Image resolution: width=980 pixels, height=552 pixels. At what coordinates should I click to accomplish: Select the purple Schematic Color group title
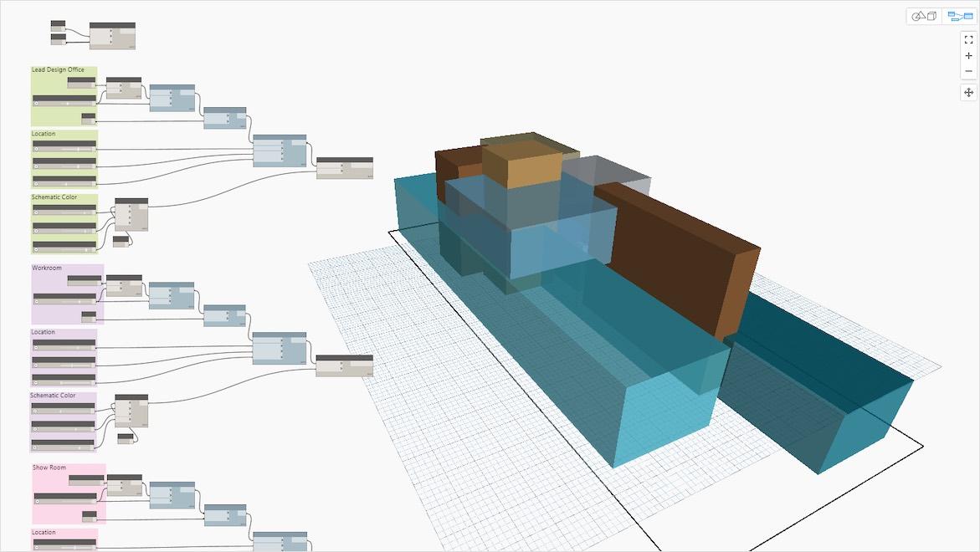(x=53, y=396)
